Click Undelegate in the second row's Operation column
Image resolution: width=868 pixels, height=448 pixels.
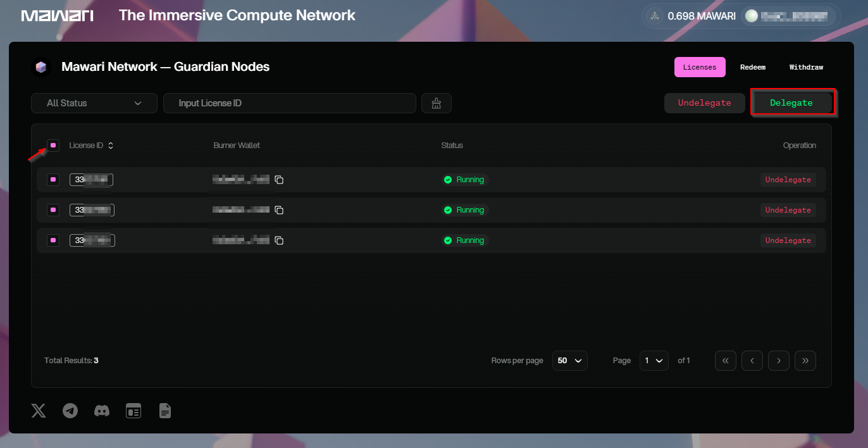[x=788, y=210]
